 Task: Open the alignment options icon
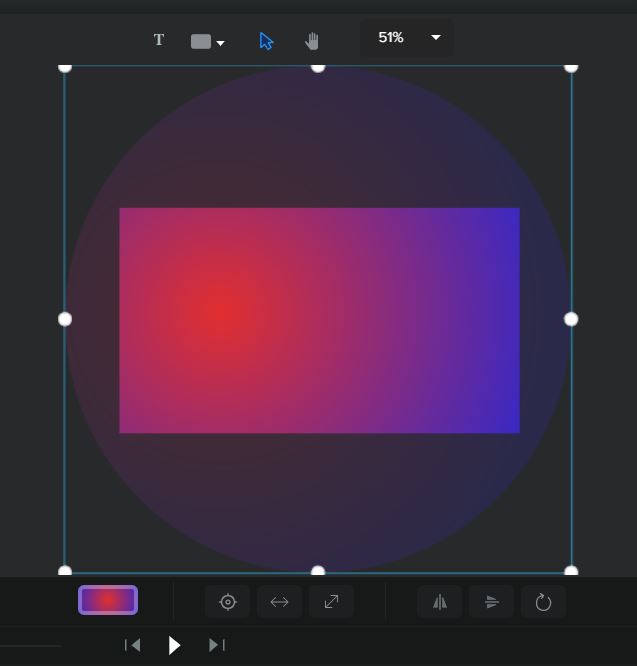point(491,602)
